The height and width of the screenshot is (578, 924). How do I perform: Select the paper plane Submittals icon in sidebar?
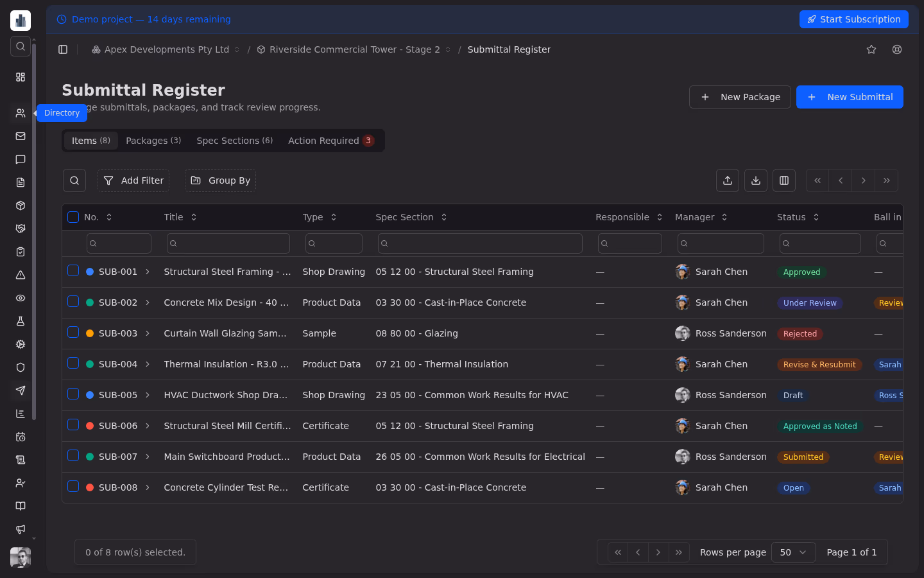20,390
